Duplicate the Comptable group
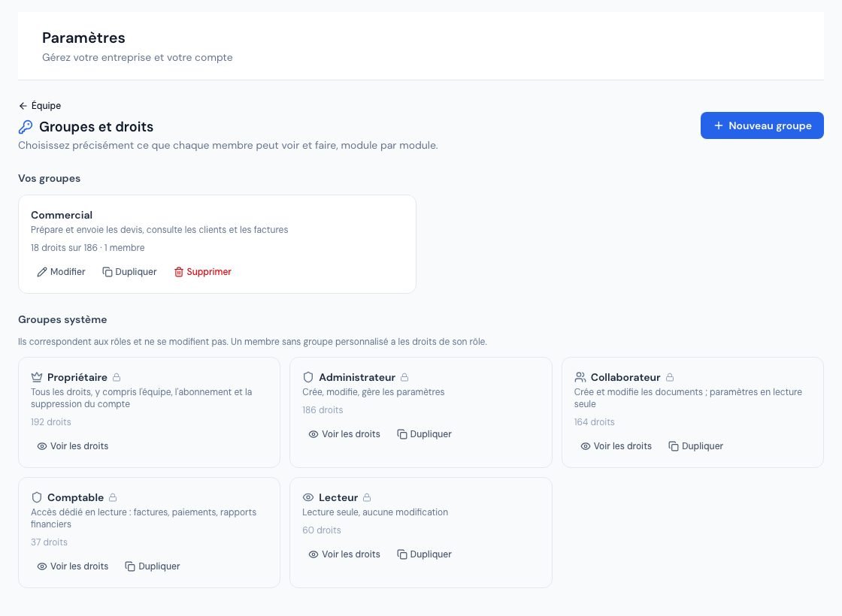The image size is (842, 616). pos(153,566)
